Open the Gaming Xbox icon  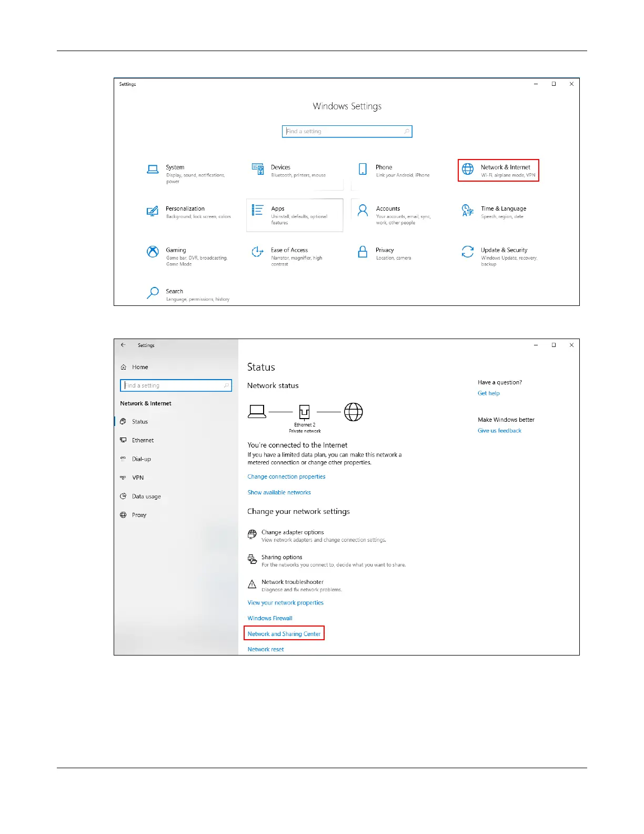[153, 252]
